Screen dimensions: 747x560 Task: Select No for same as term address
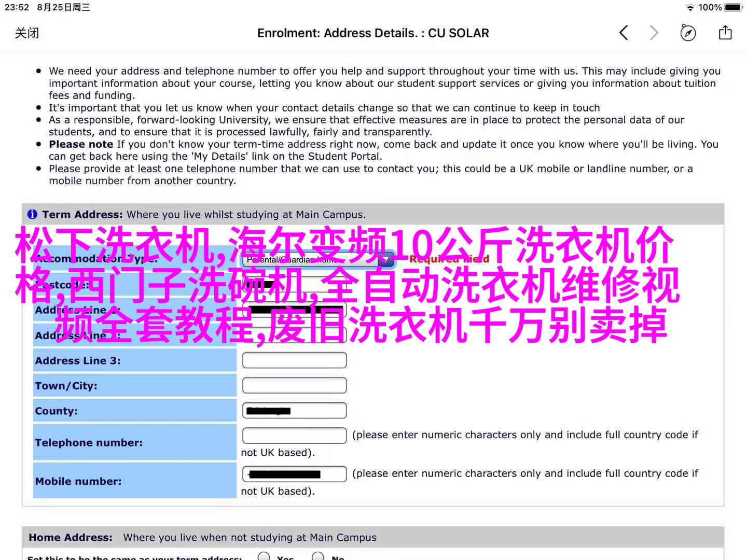coord(318,557)
